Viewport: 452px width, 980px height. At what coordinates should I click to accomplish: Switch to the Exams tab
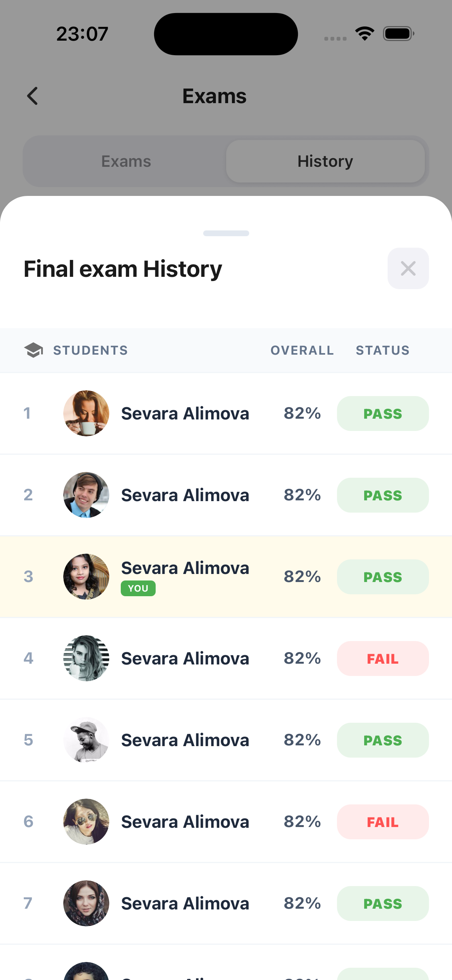tap(126, 161)
